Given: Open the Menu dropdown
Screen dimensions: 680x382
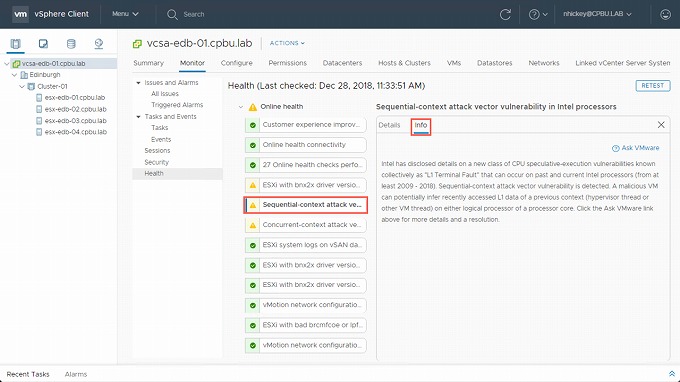Looking at the screenshot, I should (125, 14).
